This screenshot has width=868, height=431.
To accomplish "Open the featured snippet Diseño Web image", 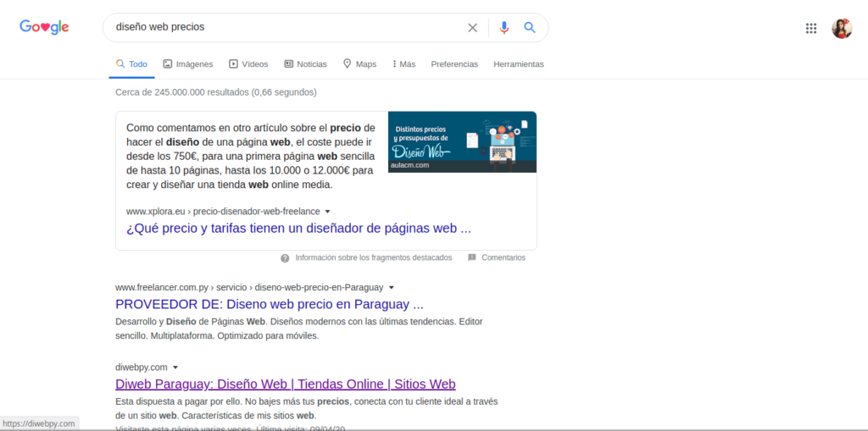I will [x=462, y=141].
